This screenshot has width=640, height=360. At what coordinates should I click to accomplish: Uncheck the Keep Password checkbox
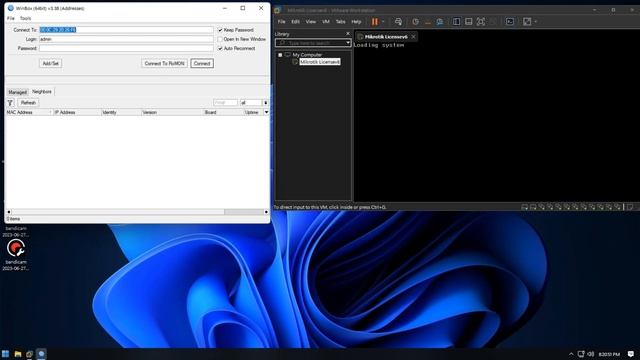coord(220,30)
